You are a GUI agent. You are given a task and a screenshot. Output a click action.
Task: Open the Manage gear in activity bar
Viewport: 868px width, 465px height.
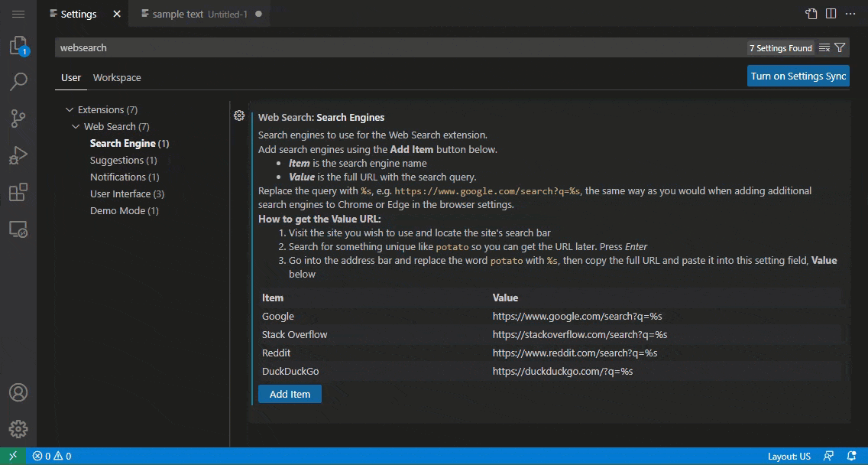coord(18,428)
